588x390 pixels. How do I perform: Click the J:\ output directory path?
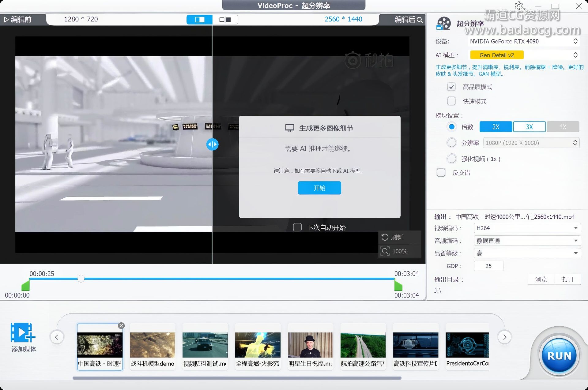pyautogui.click(x=438, y=291)
